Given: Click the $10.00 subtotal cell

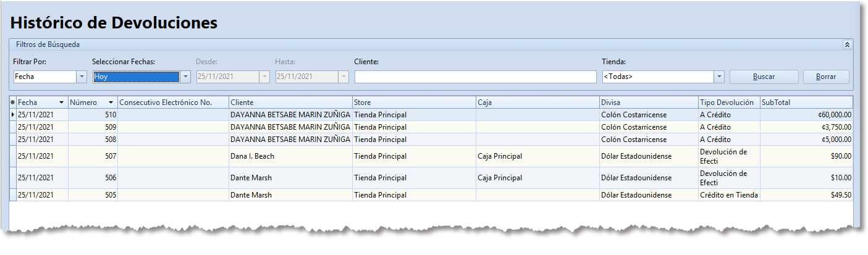Looking at the screenshot, I should (806, 178).
